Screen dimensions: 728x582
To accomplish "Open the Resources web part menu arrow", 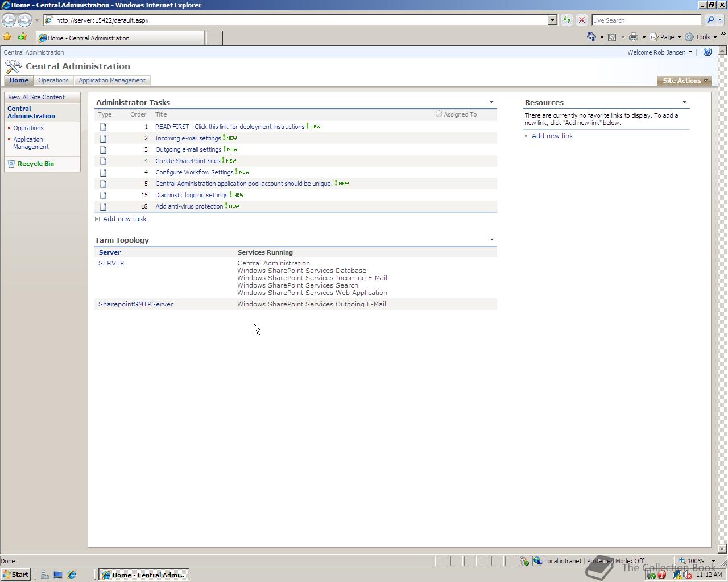I will click(x=684, y=102).
